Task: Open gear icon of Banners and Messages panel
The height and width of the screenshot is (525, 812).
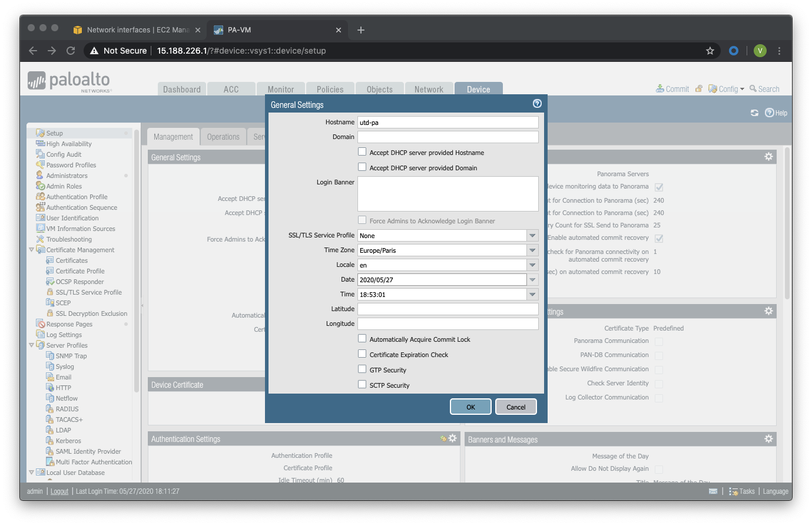Action: click(768, 439)
